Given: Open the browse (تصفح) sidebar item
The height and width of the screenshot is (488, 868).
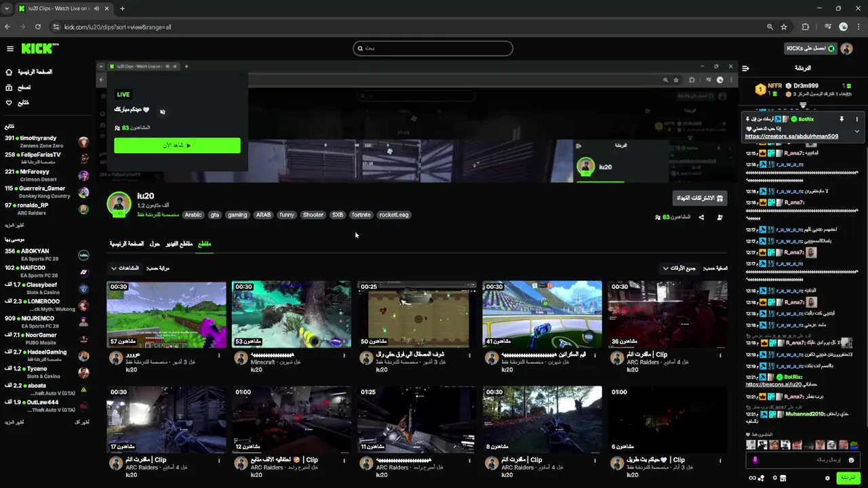Looking at the screenshot, I should [18, 87].
